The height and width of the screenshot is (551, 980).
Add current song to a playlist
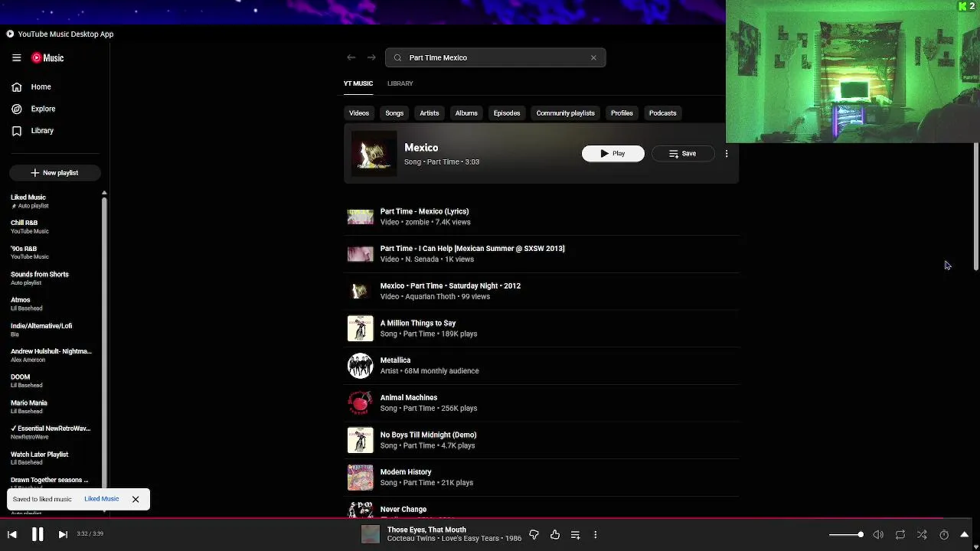[x=575, y=535]
